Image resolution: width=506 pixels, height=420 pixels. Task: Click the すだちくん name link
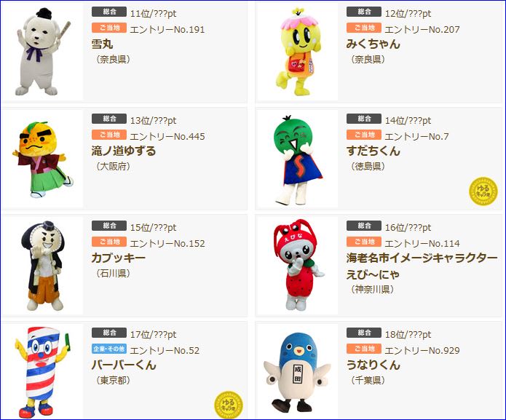373,151
